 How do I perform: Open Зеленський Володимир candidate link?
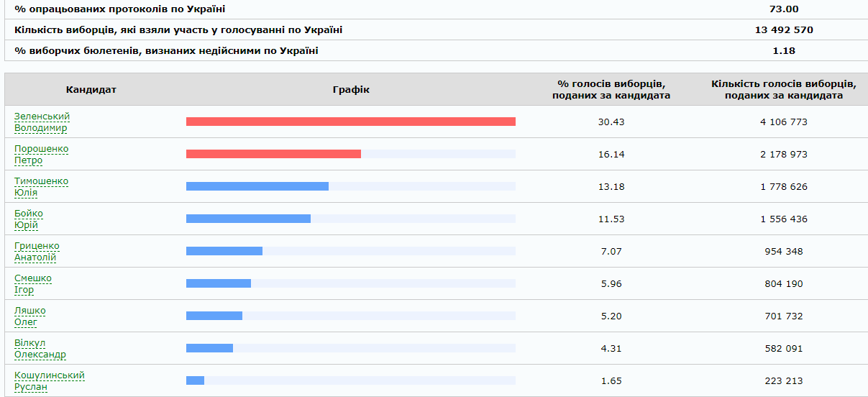click(42, 122)
